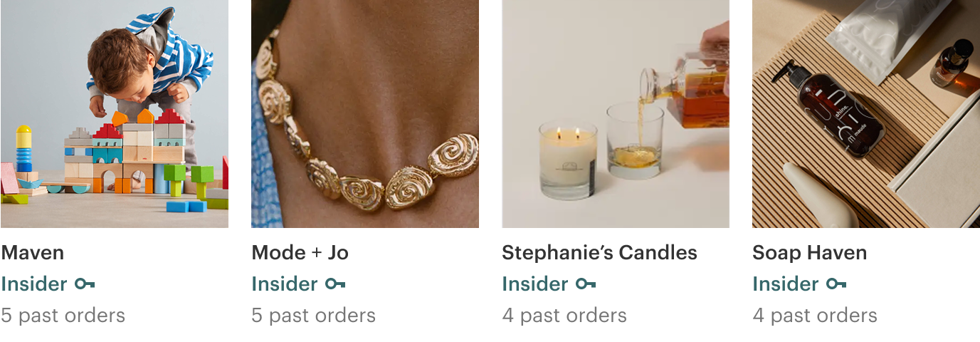Click the key icon beside Soap Haven's Insider label

pyautogui.click(x=836, y=284)
